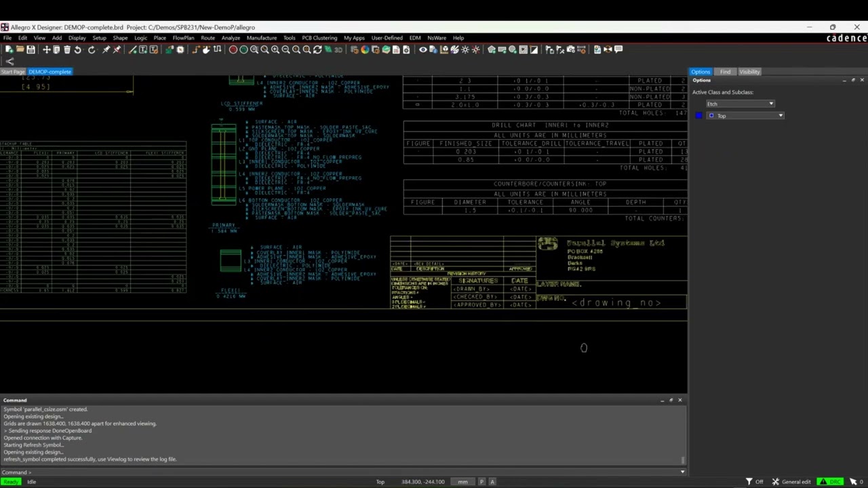Save the design with floppy disk icon
Screen dimensions: 868x488
[31, 49]
